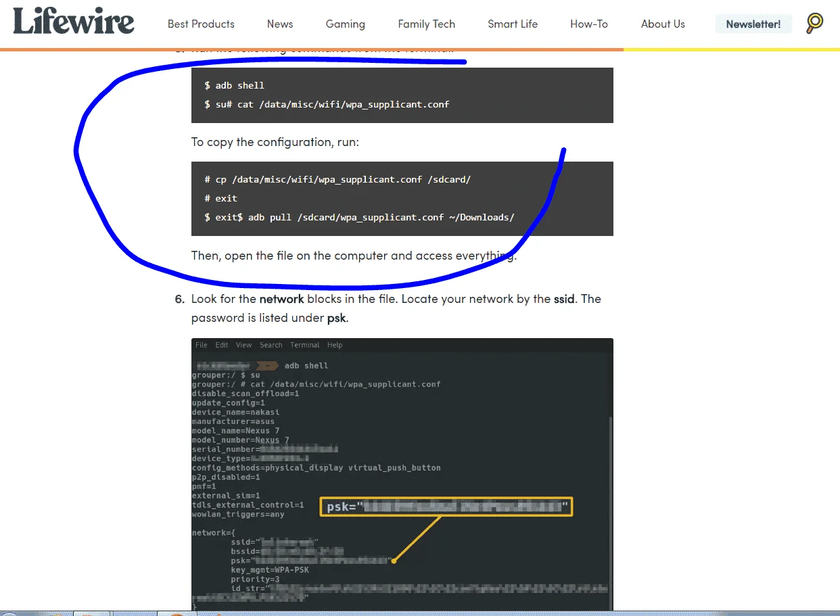Click the 'cp /data/misc/wifi' command line
Screen dimensions: 840x616
(x=337, y=180)
